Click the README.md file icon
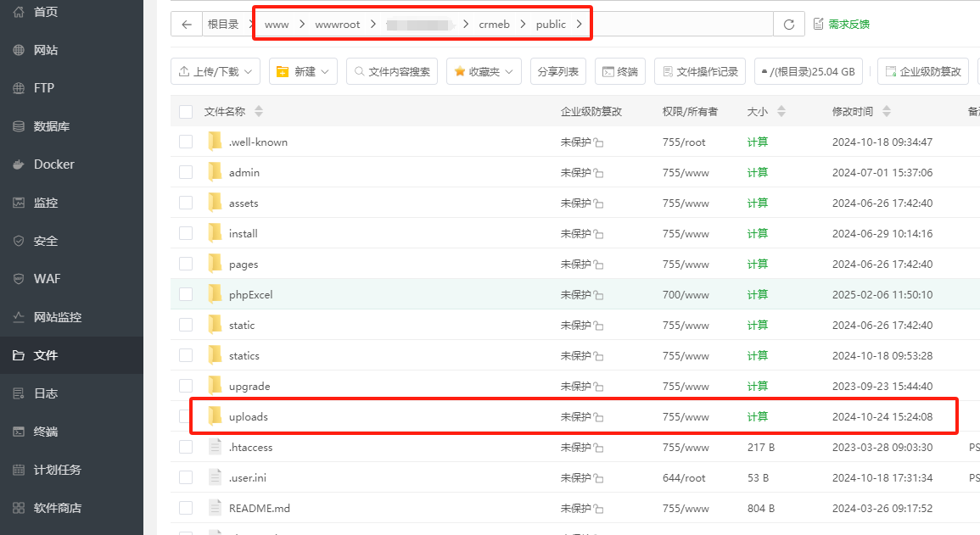Viewport: 980px width, 535px height. [x=215, y=508]
